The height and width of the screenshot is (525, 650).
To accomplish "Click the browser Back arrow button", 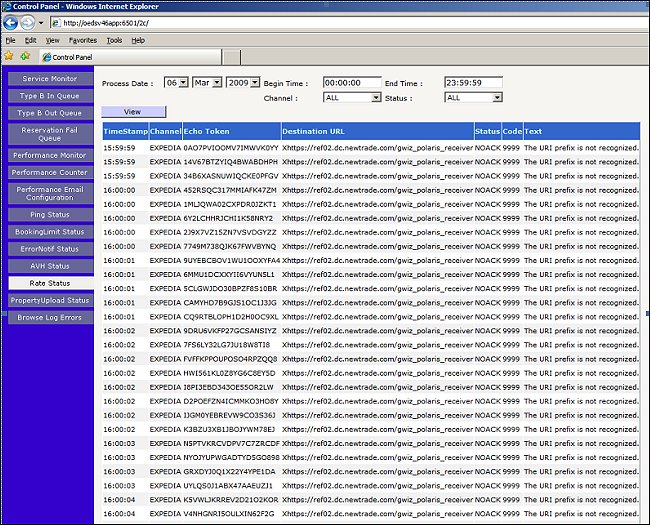I will point(12,22).
